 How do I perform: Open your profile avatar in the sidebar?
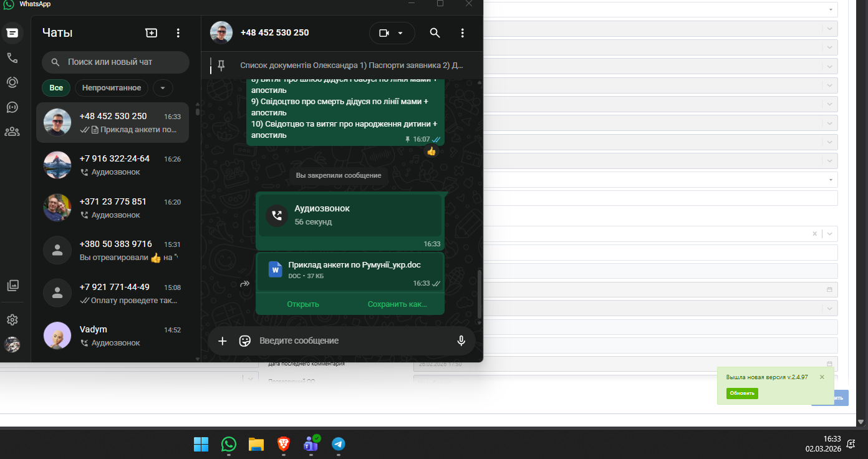click(x=12, y=344)
